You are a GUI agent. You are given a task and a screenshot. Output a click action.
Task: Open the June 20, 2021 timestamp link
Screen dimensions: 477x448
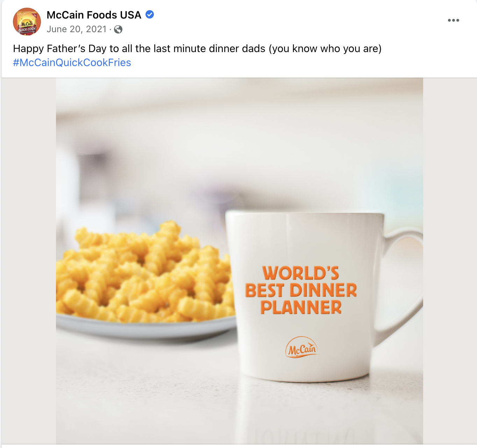tap(77, 29)
